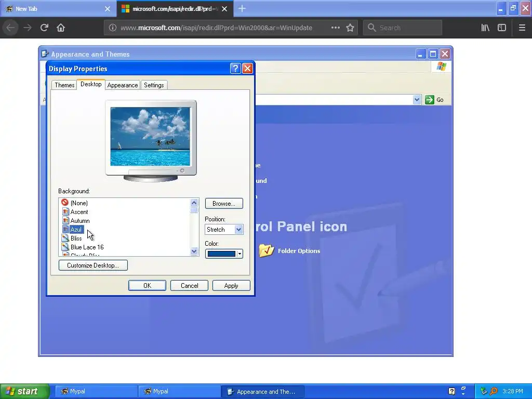532x399 pixels.
Task: Open the desktop Color dropdown arrow
Action: tap(240, 254)
